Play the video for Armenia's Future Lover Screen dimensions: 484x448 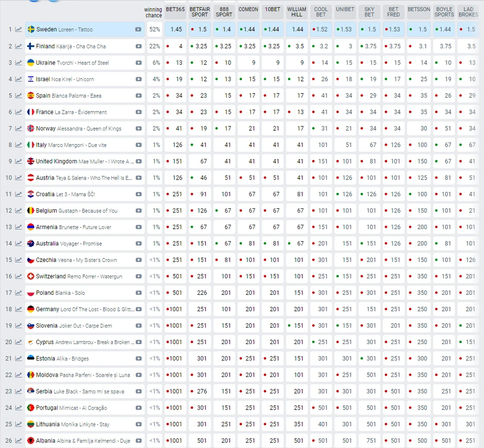(139, 227)
